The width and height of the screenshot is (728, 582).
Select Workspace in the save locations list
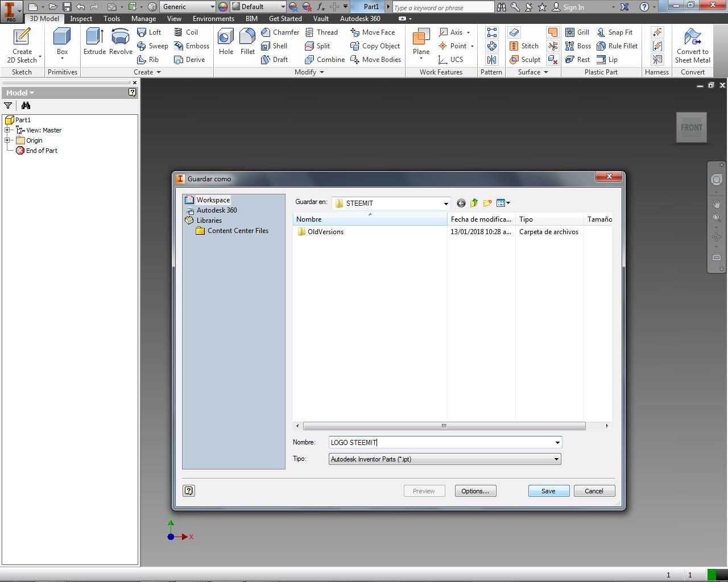pyautogui.click(x=208, y=200)
